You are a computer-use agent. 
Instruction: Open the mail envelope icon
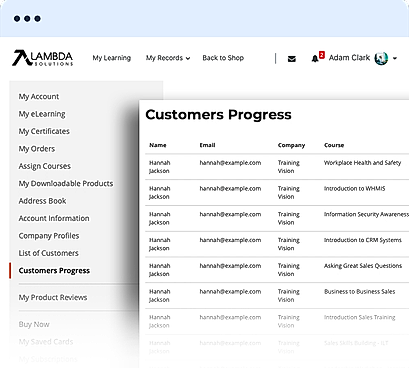click(x=292, y=59)
